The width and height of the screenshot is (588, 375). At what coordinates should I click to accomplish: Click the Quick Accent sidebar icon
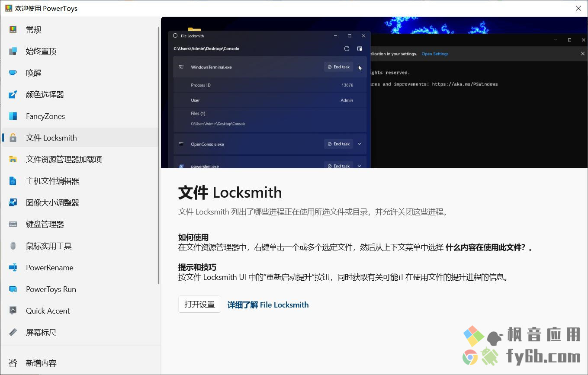tap(13, 311)
